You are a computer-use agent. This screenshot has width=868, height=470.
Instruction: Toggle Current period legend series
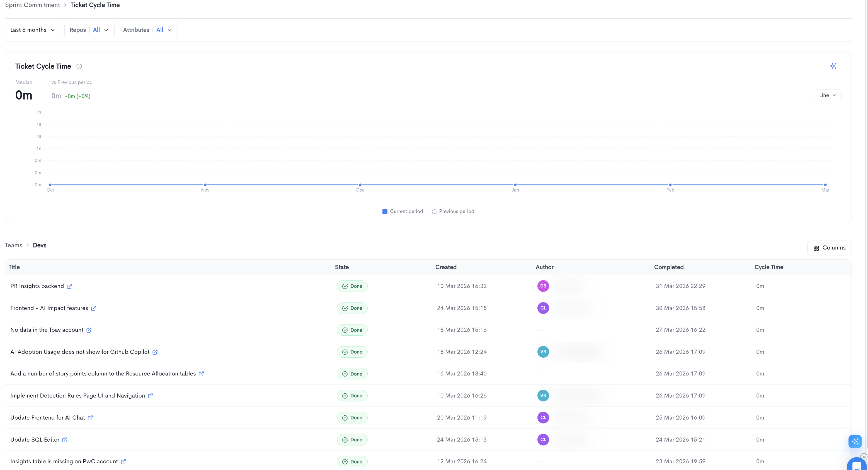click(x=403, y=211)
